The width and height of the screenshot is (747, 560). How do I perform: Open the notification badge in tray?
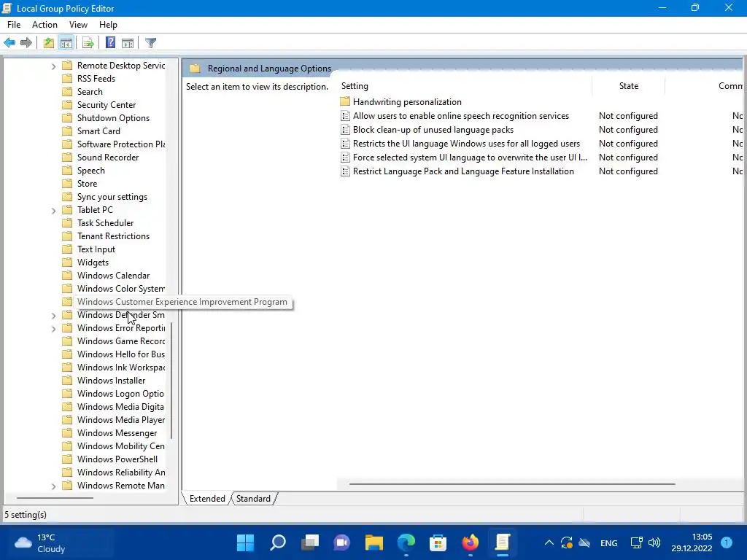727,542
